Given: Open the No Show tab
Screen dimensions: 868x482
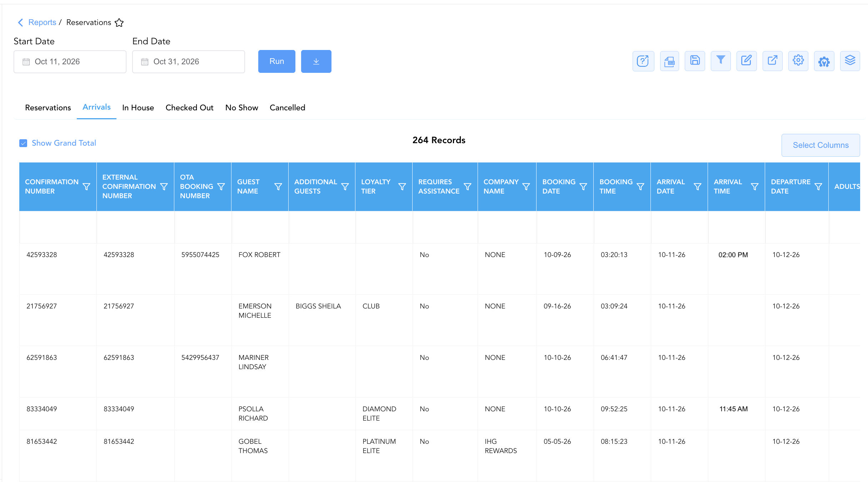Looking at the screenshot, I should click(x=242, y=108).
